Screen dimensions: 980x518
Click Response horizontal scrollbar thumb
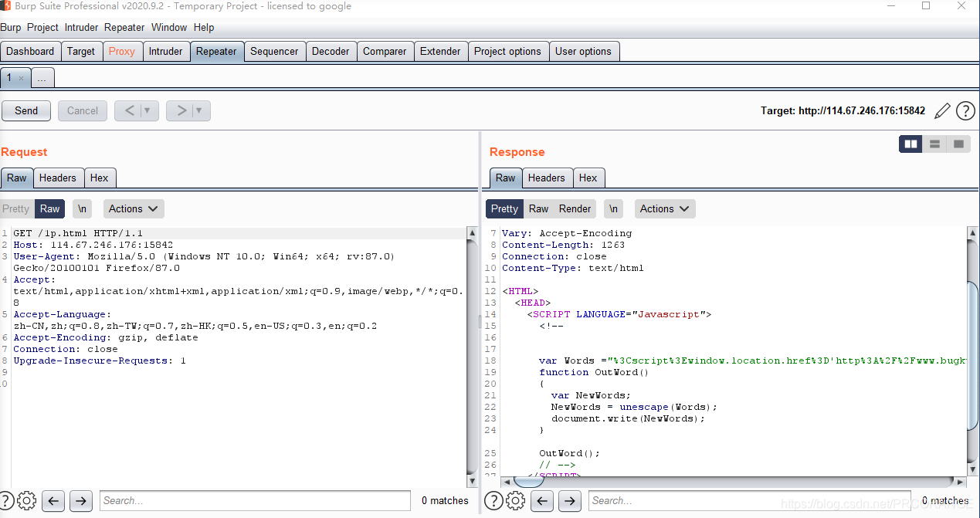[530, 481]
